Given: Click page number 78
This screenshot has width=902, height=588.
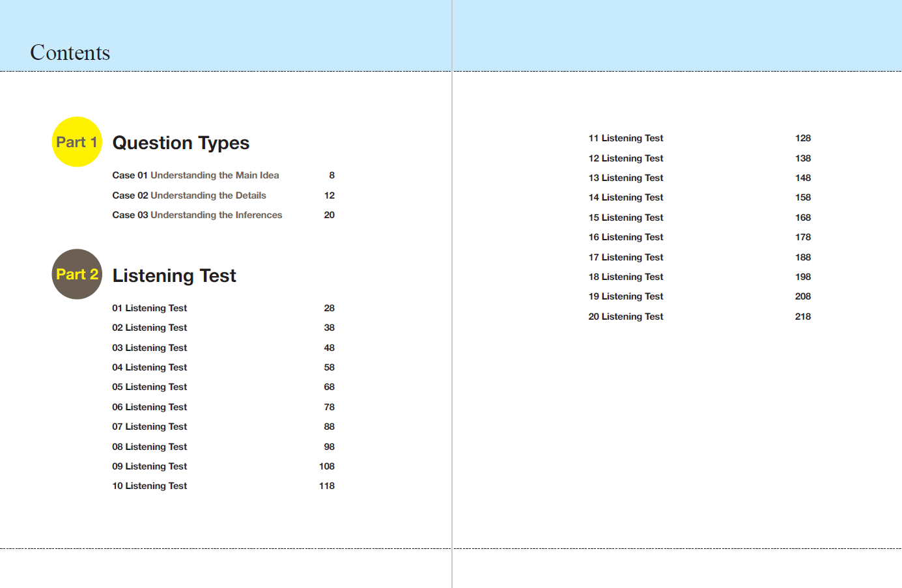Looking at the screenshot, I should [330, 407].
